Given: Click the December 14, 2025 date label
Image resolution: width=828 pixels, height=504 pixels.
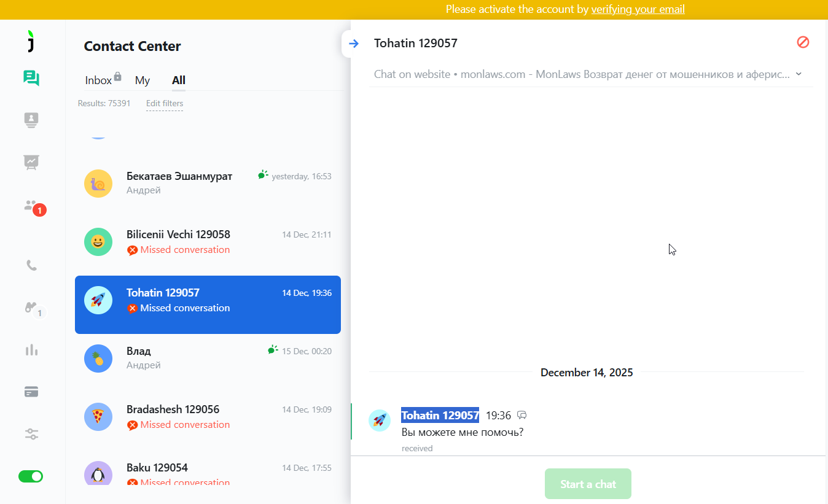Looking at the screenshot, I should [x=587, y=372].
